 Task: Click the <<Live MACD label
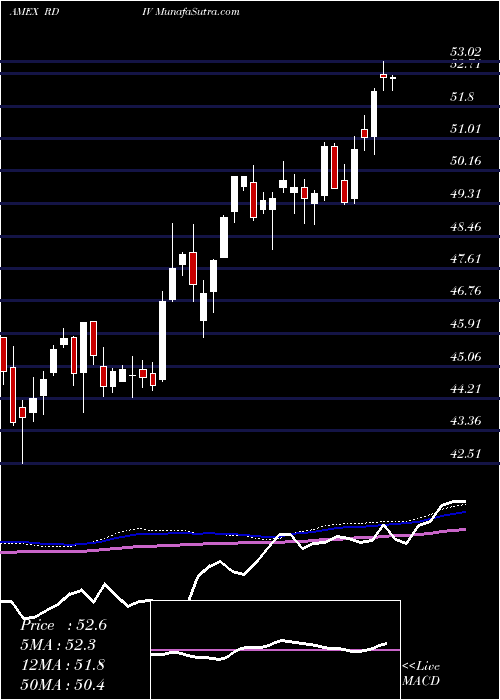(421, 673)
